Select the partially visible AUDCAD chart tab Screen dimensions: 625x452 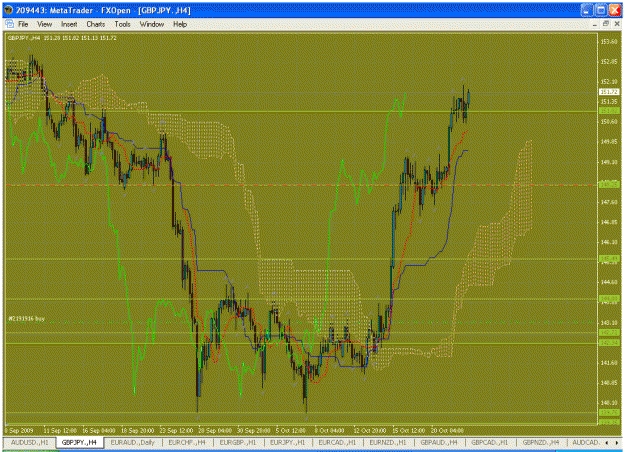pyautogui.click(x=586, y=442)
